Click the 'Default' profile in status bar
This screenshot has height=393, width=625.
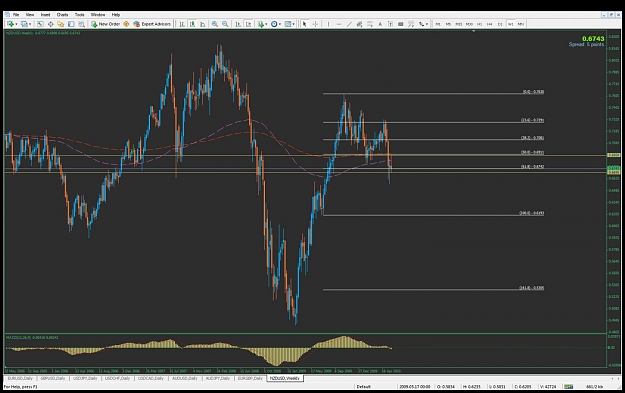pyautogui.click(x=364, y=387)
